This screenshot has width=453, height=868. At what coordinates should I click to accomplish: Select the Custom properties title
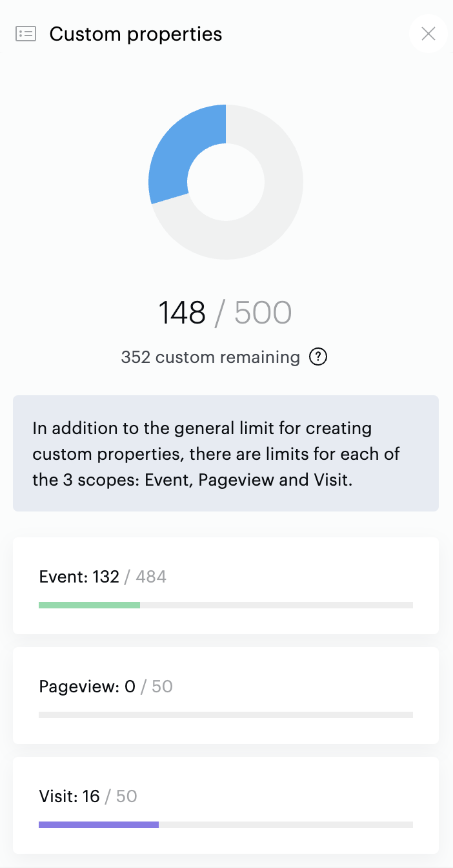pyautogui.click(x=136, y=34)
